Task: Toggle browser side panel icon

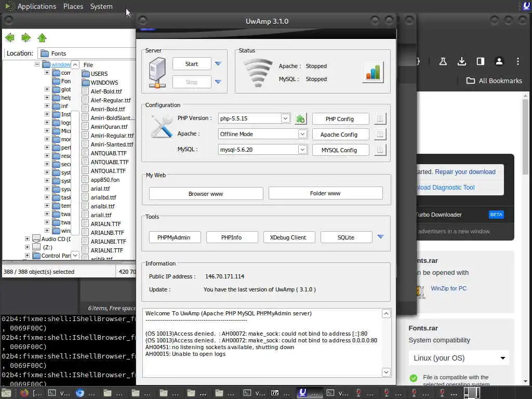Action: coord(480,61)
